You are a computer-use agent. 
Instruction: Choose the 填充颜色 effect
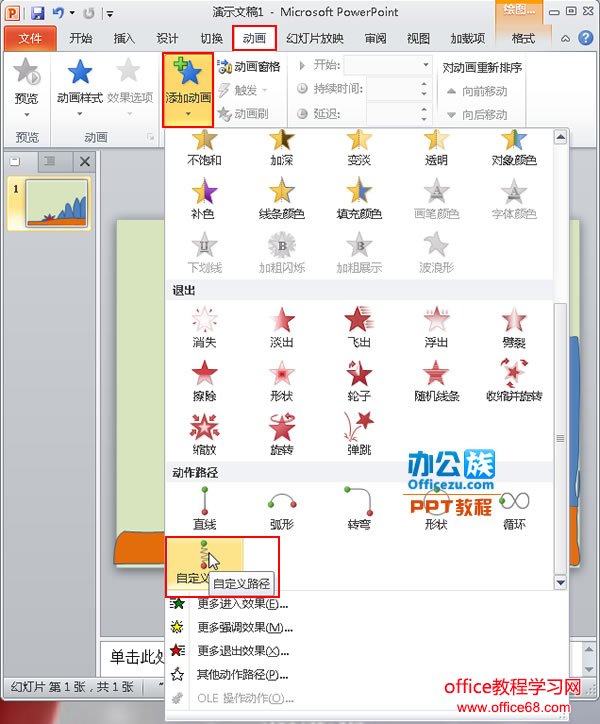point(359,199)
